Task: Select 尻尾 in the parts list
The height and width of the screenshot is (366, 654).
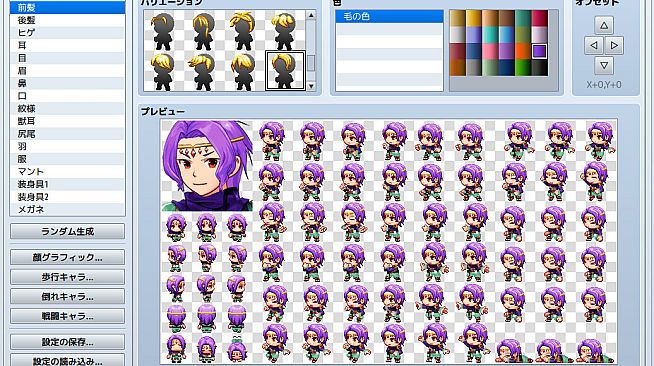Action: (67, 134)
